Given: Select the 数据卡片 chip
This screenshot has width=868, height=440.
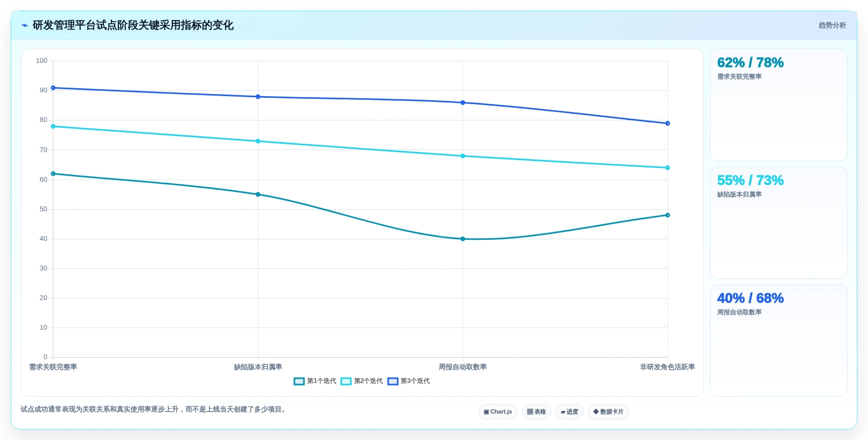Looking at the screenshot, I should (608, 412).
